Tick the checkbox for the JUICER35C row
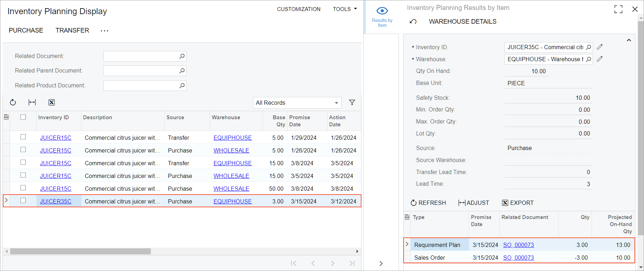Screen dimensions: 644x271 [x=23, y=201]
